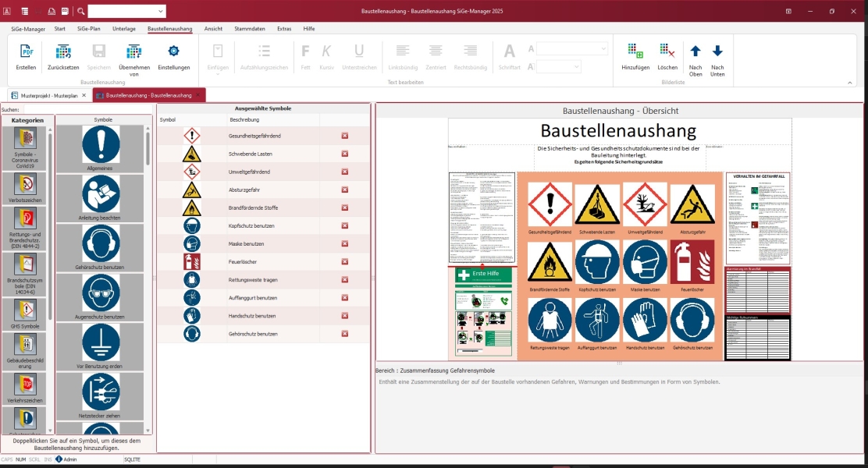Select the Vor Benutzung erden symbol
This screenshot has height=468, width=868.
click(100, 346)
